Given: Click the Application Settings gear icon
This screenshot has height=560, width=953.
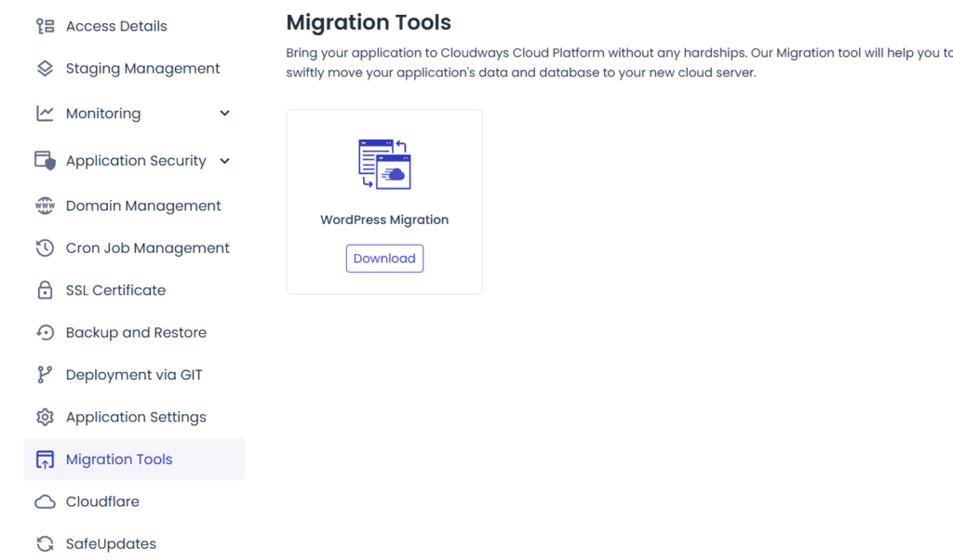Looking at the screenshot, I should point(45,418).
